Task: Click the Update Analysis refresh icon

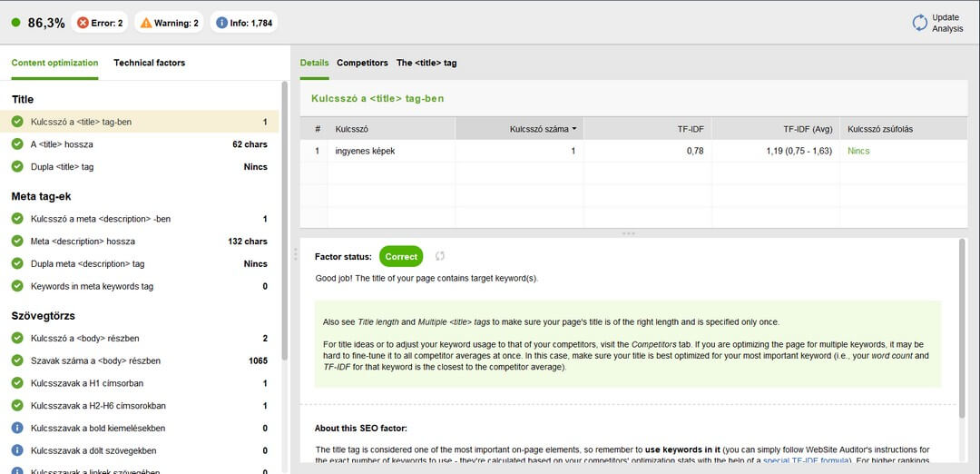Action: 919,23
